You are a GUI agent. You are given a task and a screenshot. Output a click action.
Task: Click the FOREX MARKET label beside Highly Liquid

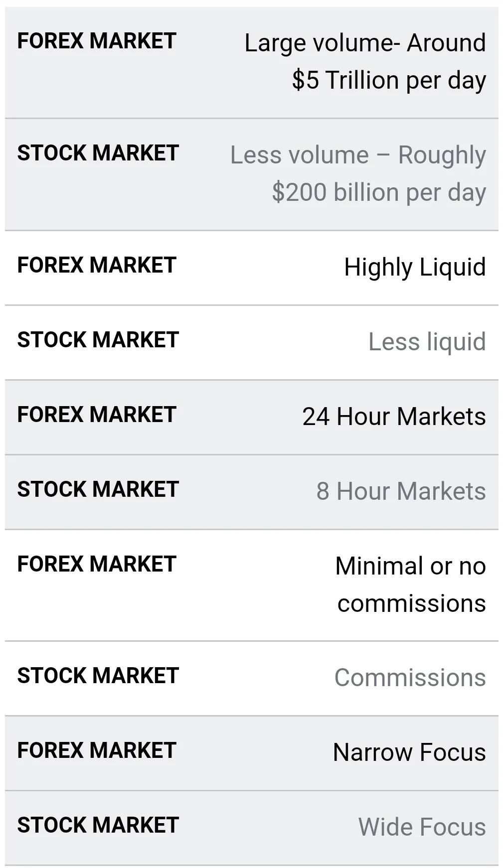click(x=97, y=265)
